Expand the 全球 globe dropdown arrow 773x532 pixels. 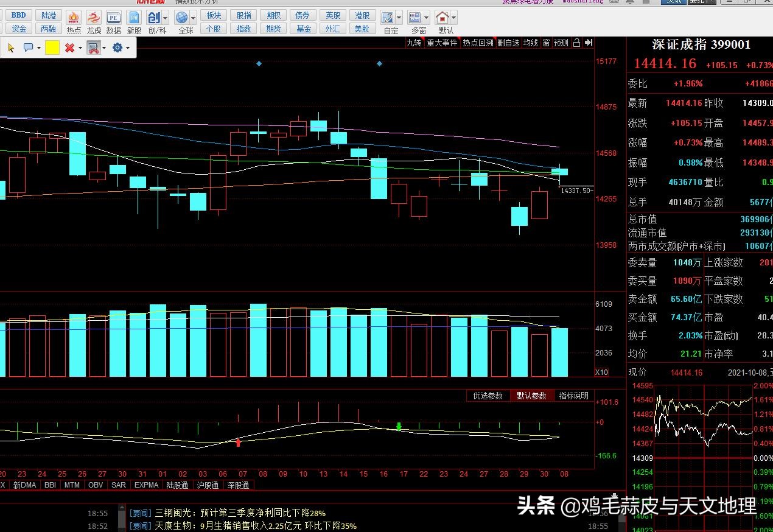point(194,18)
